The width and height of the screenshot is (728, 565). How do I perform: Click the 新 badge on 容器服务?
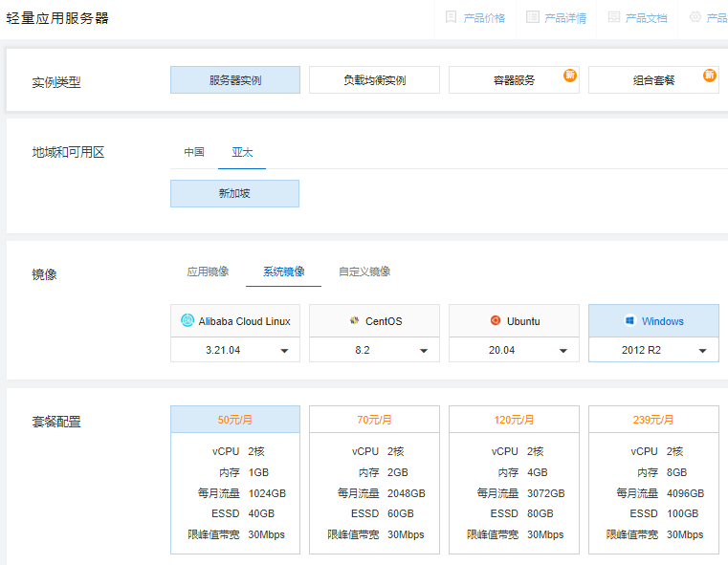pos(570,76)
